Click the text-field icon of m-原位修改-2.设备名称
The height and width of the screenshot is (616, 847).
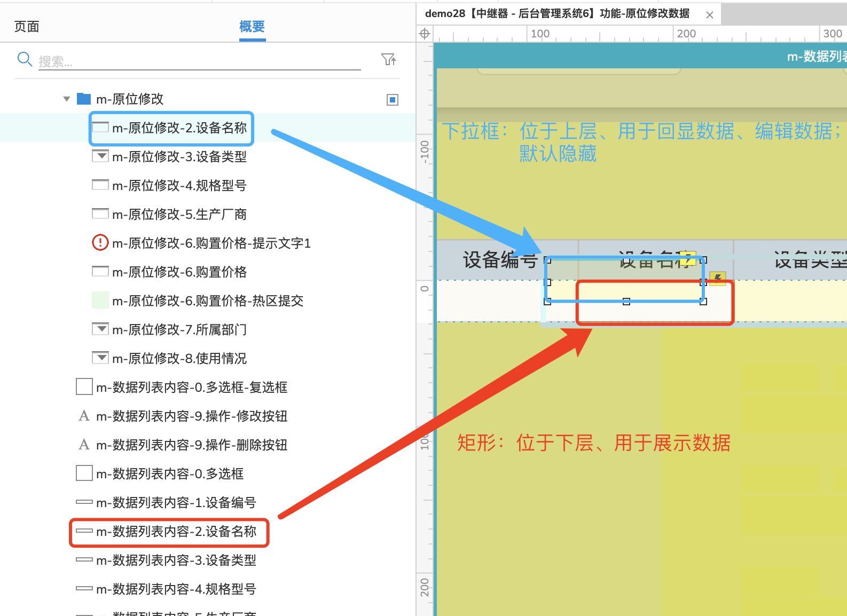100,127
